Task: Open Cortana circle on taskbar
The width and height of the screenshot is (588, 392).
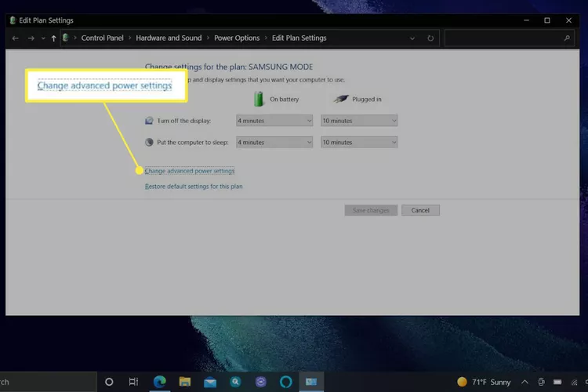Action: click(x=109, y=382)
